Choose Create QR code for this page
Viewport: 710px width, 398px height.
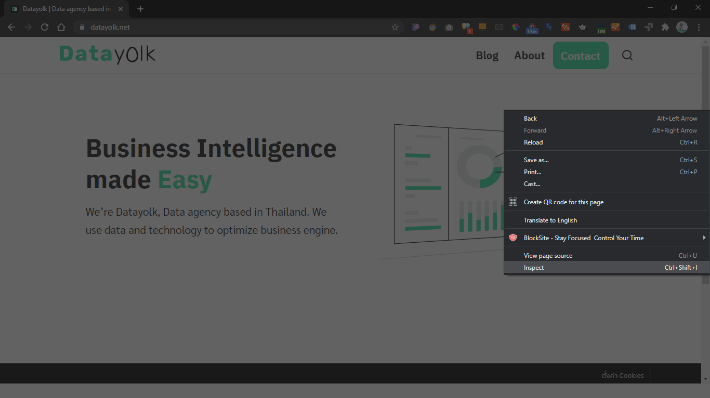[x=607, y=202]
